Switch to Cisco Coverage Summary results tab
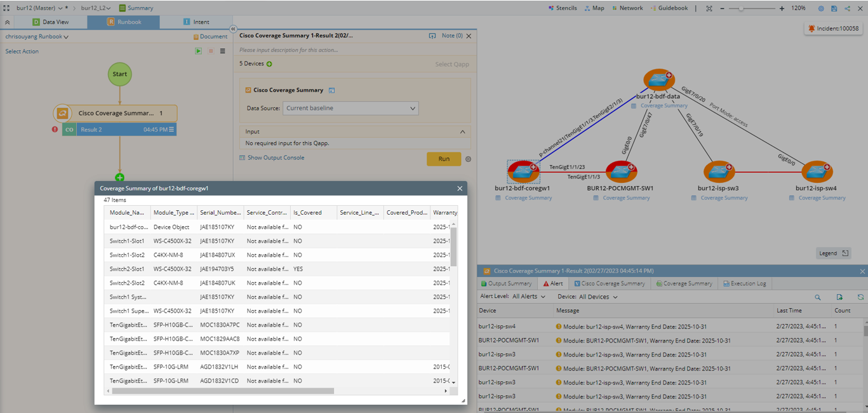The image size is (868, 413). (x=610, y=283)
